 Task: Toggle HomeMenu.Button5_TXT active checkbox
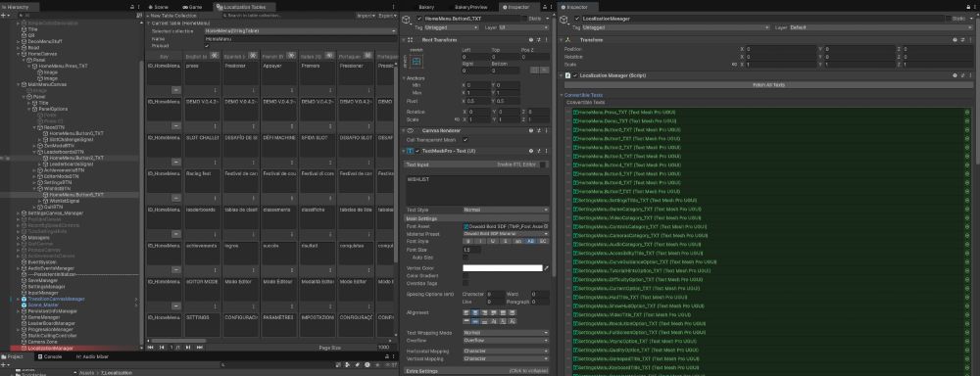coord(419,19)
